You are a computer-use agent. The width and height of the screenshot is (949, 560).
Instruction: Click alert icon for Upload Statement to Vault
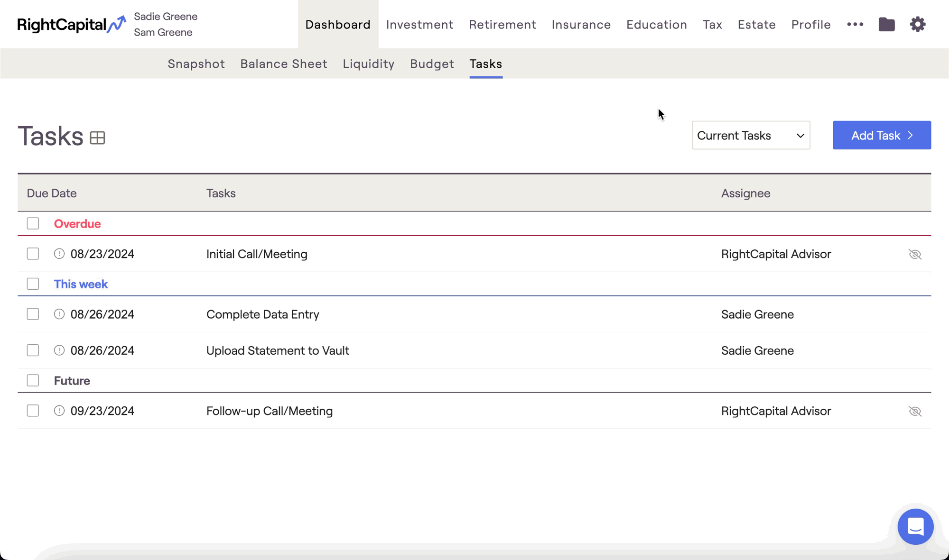[59, 350]
